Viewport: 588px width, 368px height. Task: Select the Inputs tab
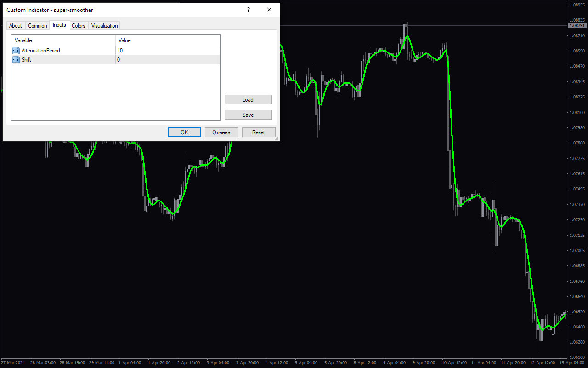(x=59, y=25)
